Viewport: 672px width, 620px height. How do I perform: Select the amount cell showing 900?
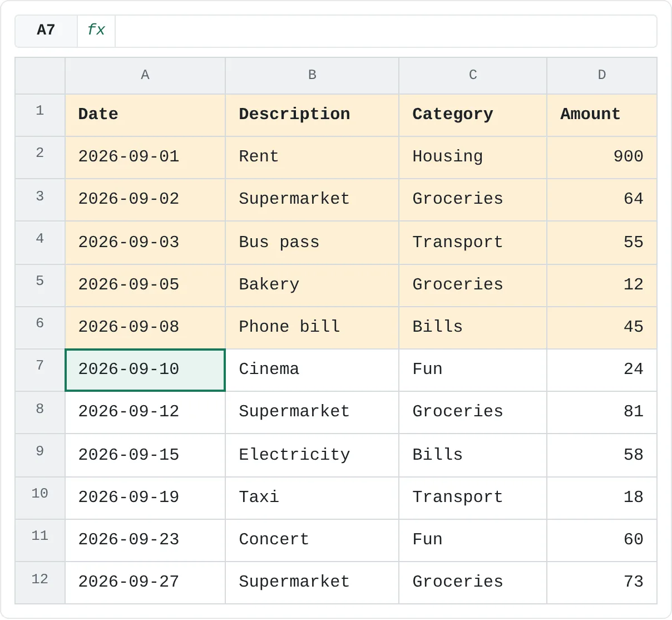[x=602, y=158]
